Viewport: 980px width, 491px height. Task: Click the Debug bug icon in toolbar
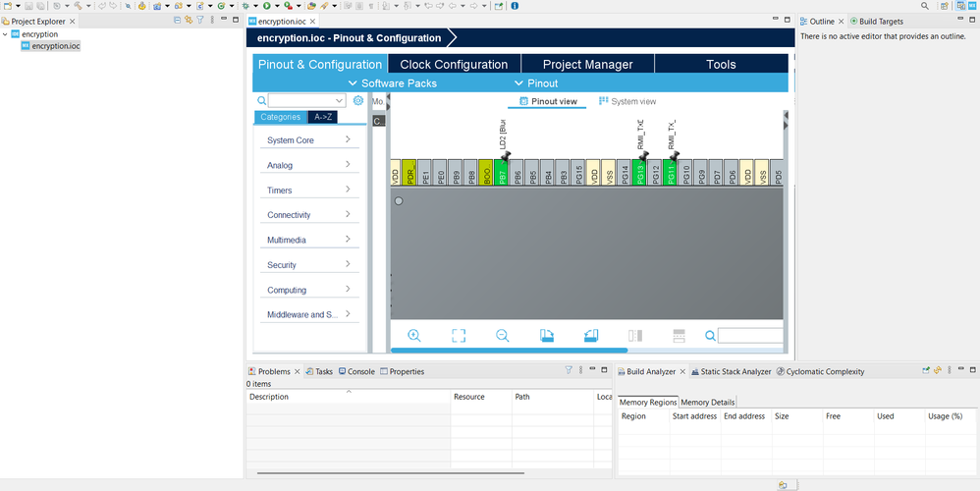click(x=245, y=6)
